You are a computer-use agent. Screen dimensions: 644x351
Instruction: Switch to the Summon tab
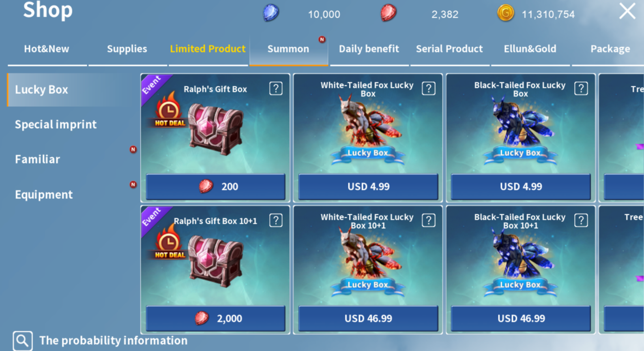click(288, 49)
